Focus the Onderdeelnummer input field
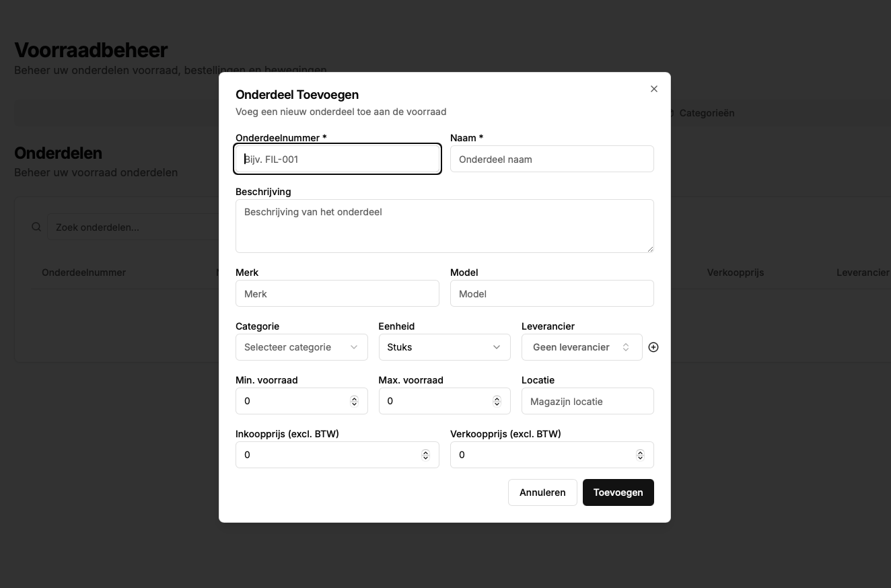This screenshot has width=891, height=588. pos(337,159)
